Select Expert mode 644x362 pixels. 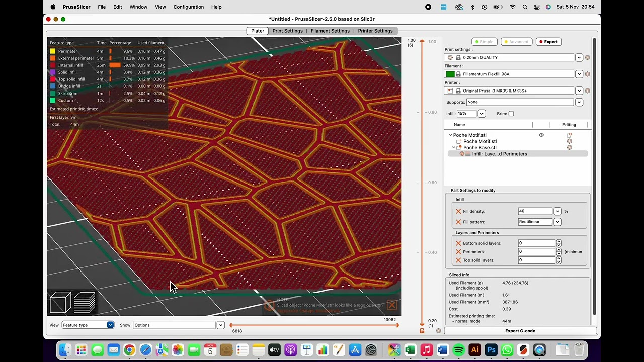pyautogui.click(x=548, y=42)
